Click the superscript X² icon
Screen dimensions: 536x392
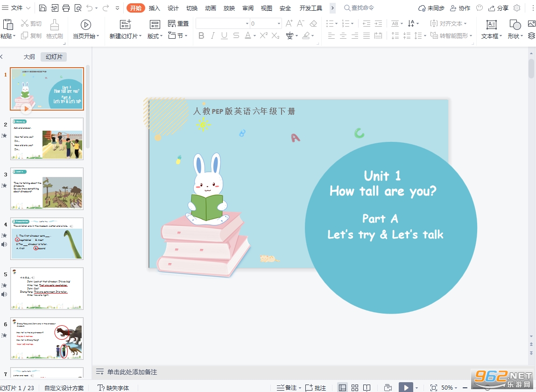click(x=263, y=35)
